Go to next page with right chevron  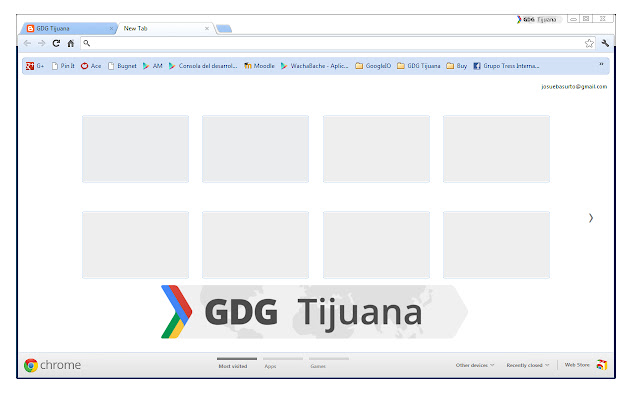point(591,218)
